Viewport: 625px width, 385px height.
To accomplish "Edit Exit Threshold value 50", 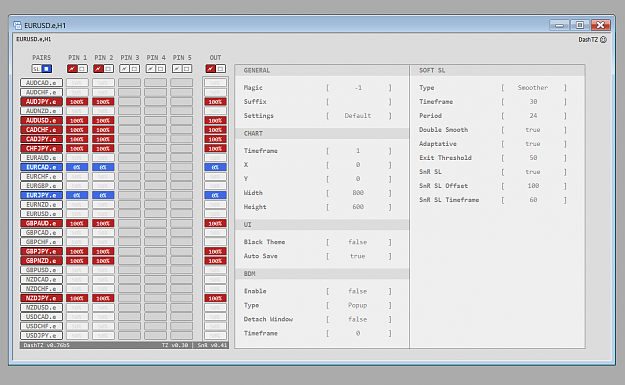I will [x=533, y=158].
